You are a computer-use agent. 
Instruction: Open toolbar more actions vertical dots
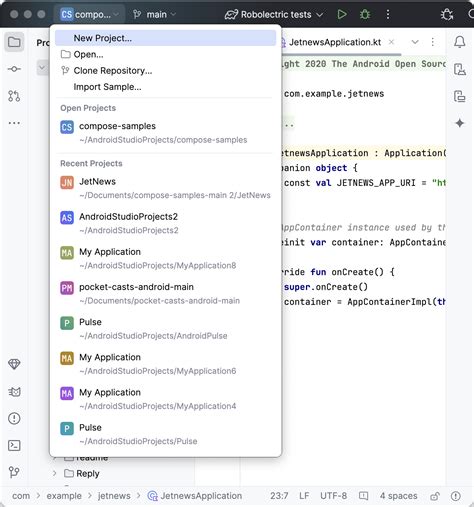coord(388,14)
